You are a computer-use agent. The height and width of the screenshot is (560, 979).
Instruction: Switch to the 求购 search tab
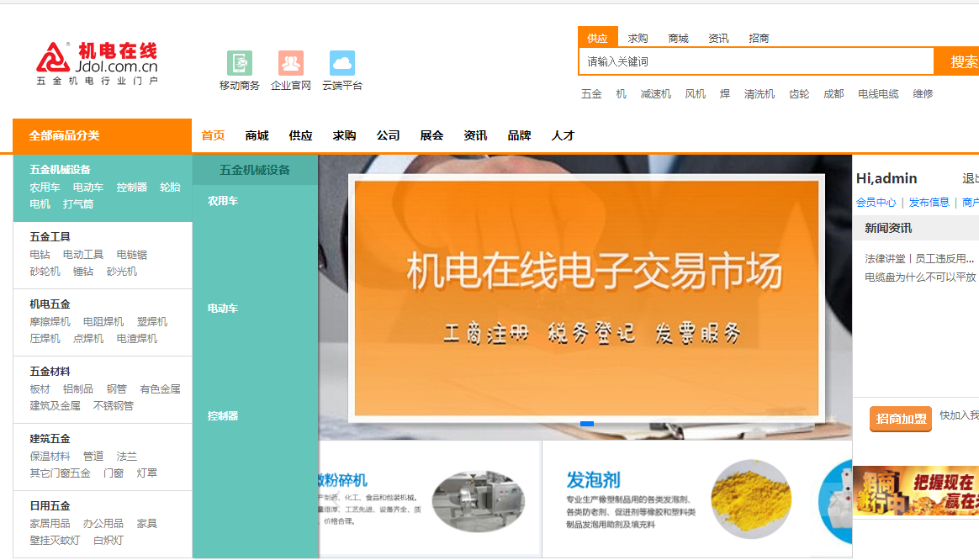click(638, 38)
